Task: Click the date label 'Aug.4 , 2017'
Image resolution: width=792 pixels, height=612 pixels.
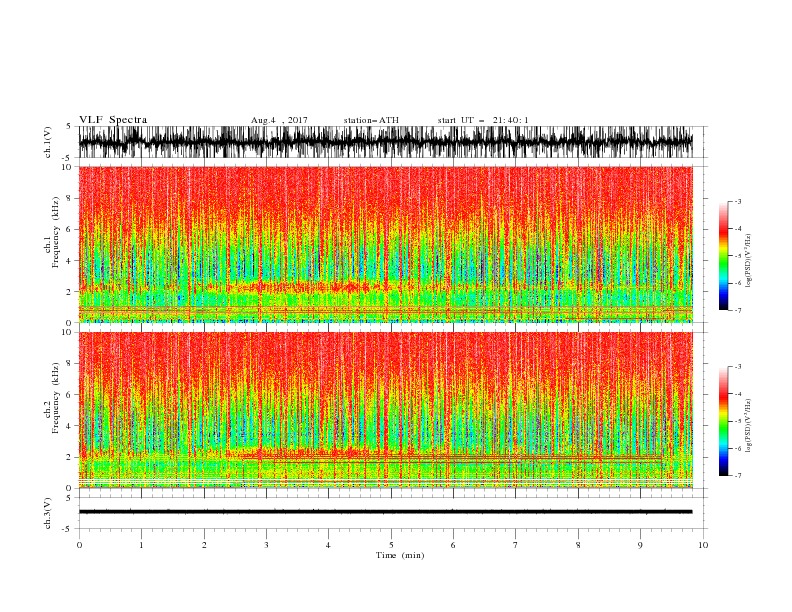Action: [x=279, y=120]
